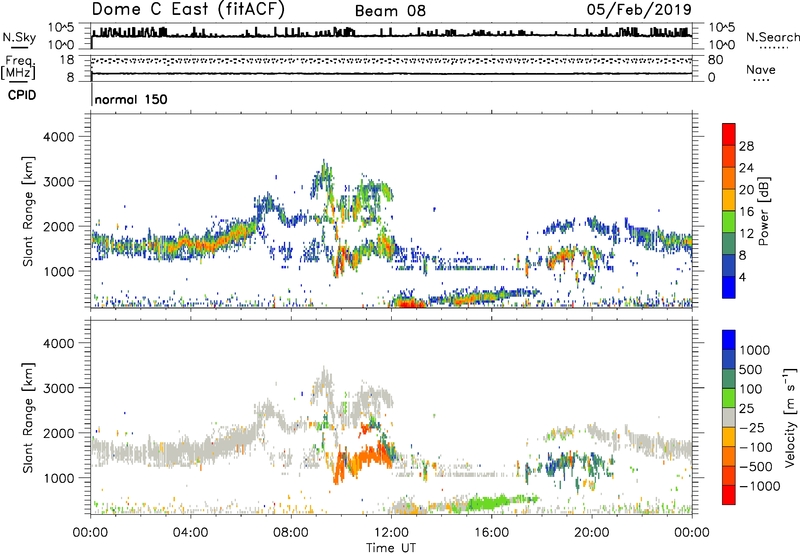Image resolution: width=800 pixels, height=554 pixels.
Task: Click the 'N.Search' legend label
Action: [x=772, y=37]
